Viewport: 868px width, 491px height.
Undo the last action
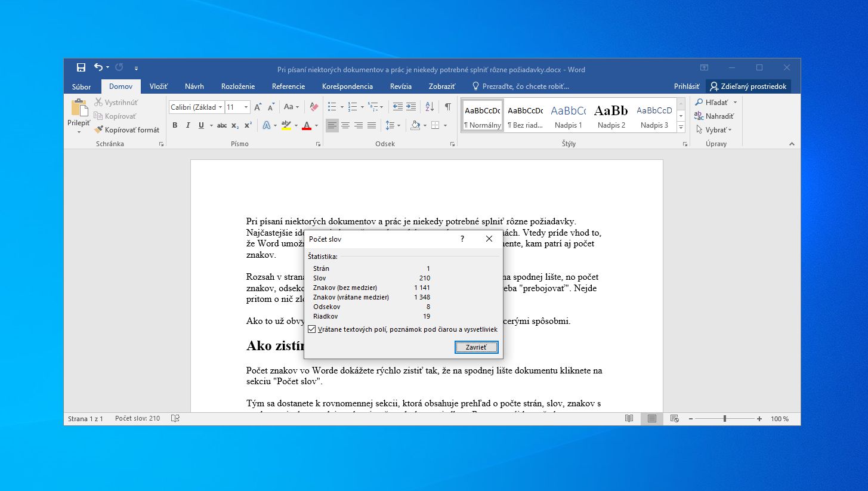98,68
